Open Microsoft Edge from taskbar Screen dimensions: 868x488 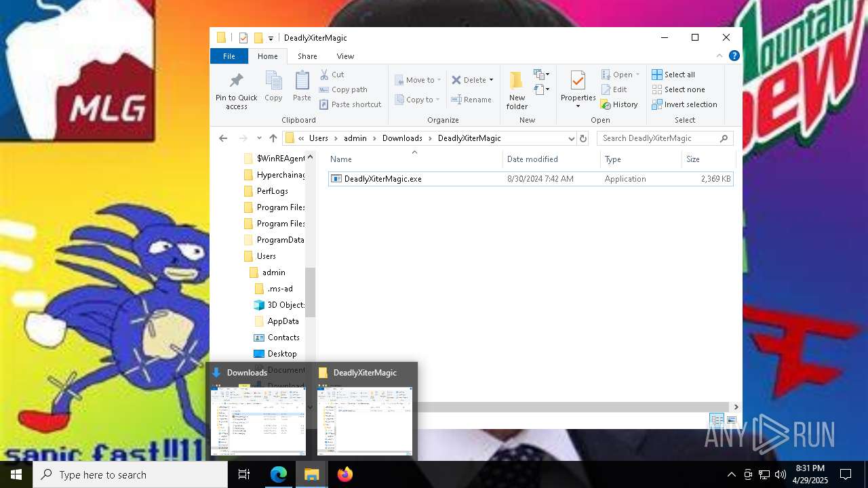(x=279, y=474)
